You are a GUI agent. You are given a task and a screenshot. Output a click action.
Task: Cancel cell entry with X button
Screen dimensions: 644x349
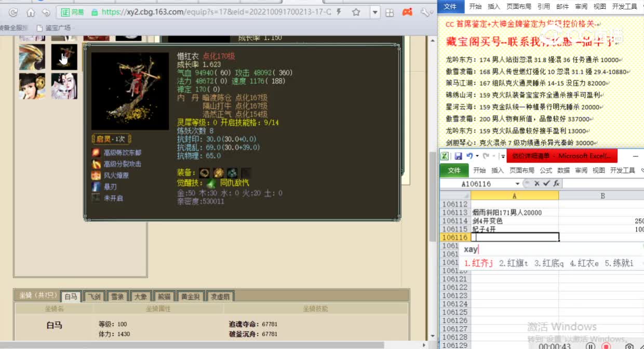coord(537,184)
